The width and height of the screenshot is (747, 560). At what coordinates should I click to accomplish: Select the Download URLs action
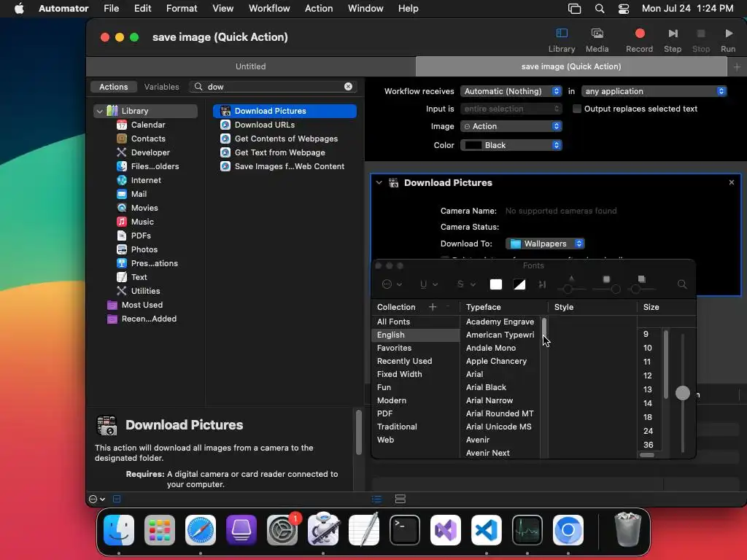[264, 125]
